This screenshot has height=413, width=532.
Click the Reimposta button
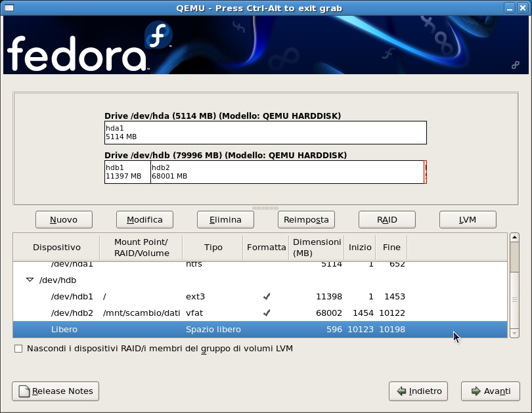(x=306, y=220)
